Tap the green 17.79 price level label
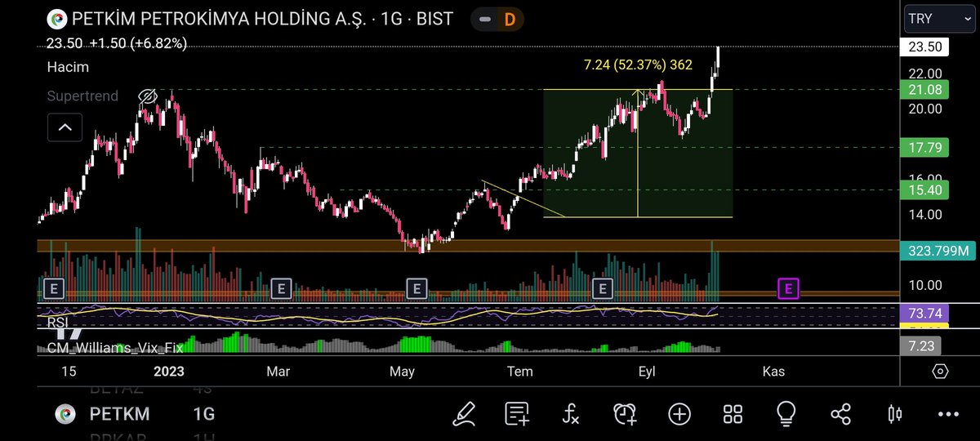Screen dimensions: 980x441 (x=924, y=148)
